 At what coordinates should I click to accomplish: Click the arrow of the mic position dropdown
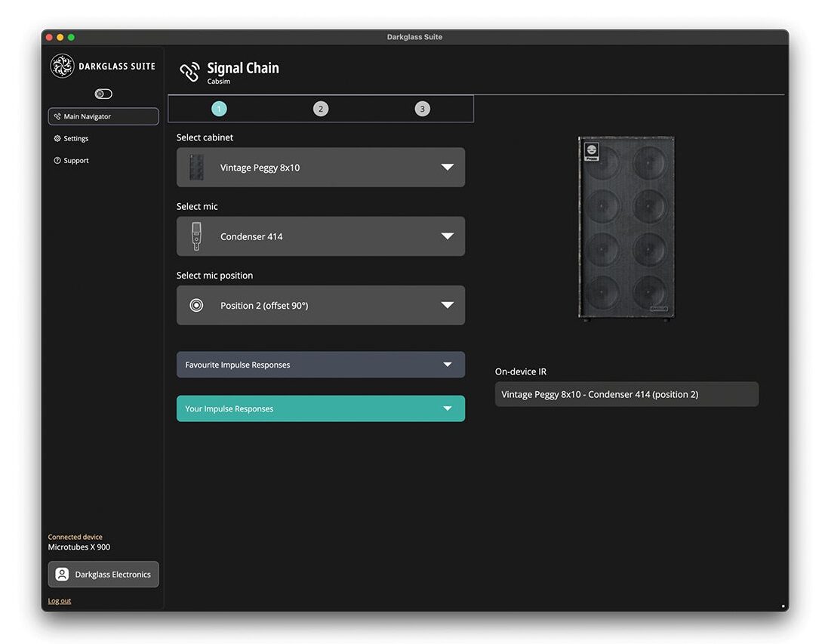coord(448,305)
